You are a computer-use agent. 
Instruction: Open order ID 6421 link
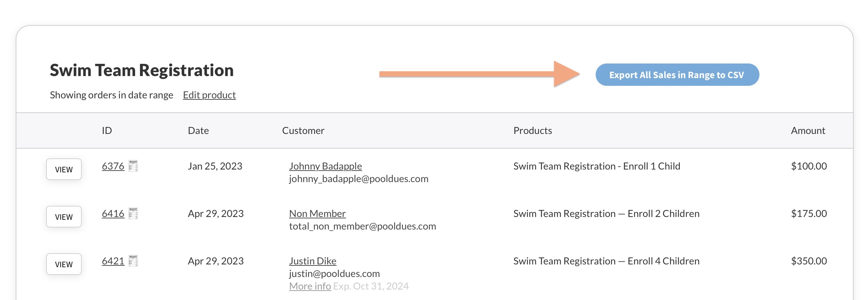113,261
